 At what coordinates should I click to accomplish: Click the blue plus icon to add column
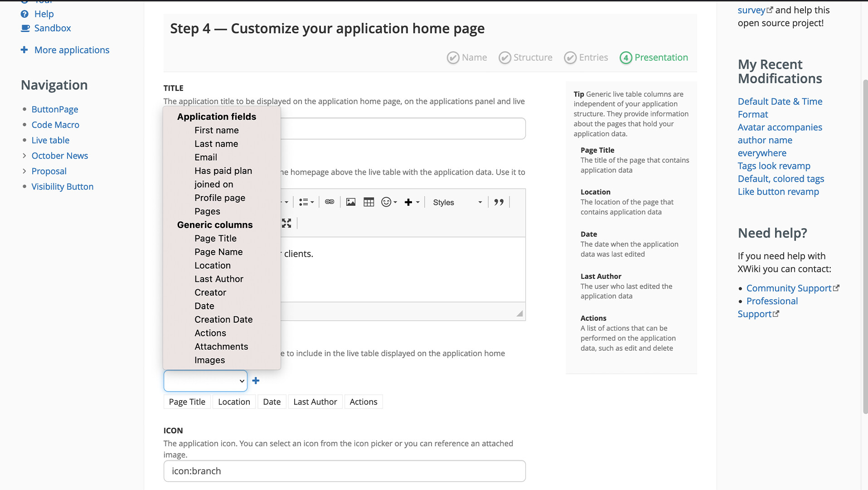point(256,381)
